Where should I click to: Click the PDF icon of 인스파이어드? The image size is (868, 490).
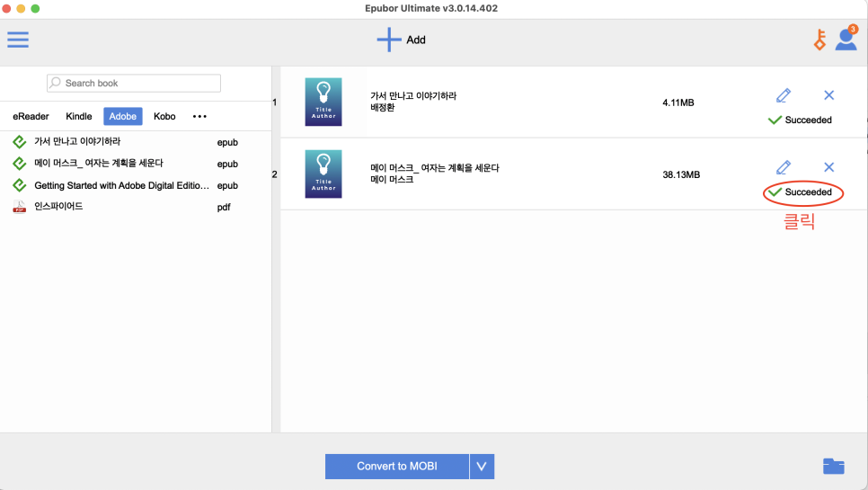point(20,207)
